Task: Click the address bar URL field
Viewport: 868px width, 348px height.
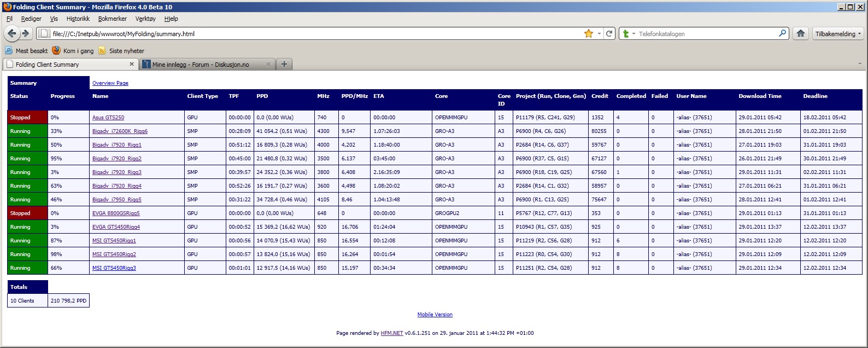Action: coord(317,33)
